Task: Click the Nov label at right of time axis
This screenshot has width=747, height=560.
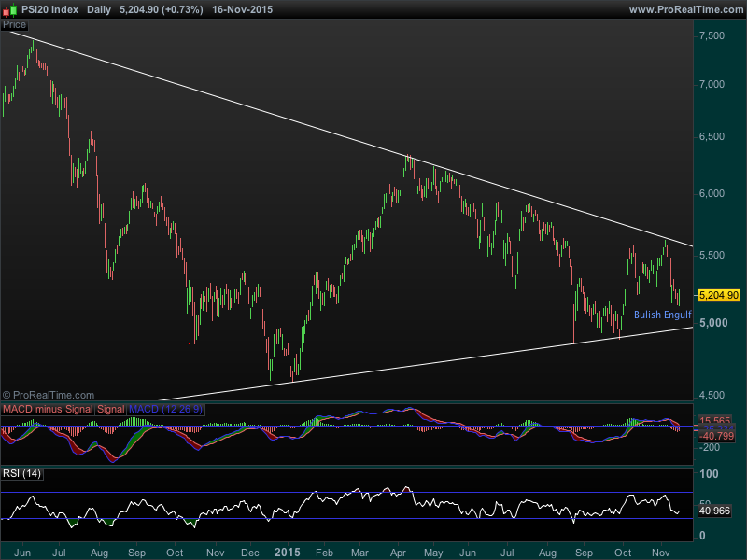Action: click(x=661, y=553)
